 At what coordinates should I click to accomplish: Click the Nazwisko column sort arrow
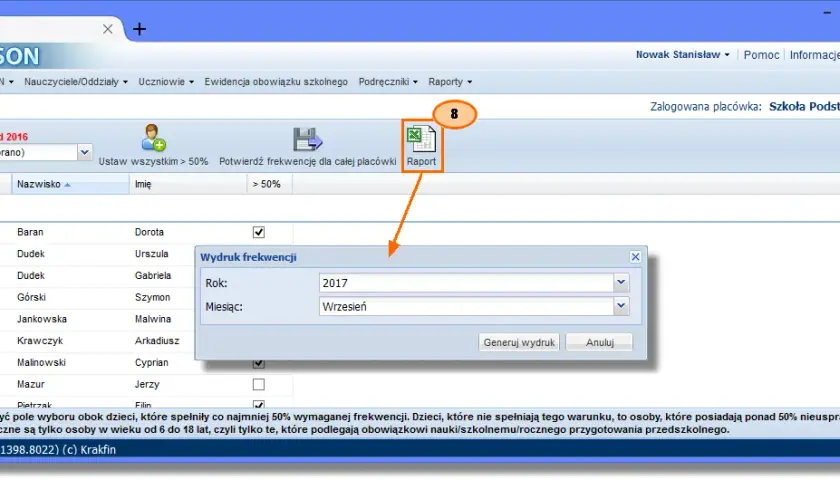click(x=68, y=185)
